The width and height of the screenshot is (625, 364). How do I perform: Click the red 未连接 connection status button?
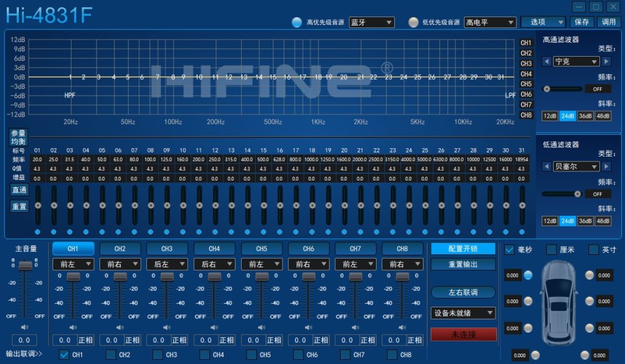463,334
